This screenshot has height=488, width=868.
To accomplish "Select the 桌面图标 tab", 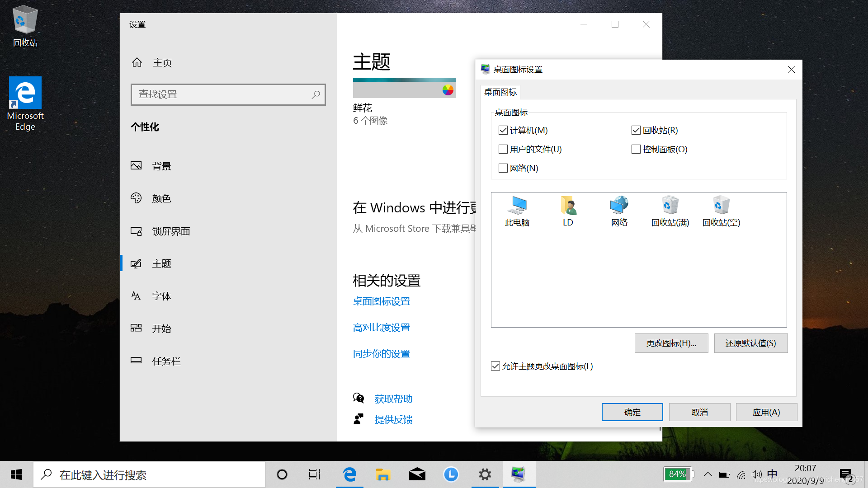I will click(500, 92).
